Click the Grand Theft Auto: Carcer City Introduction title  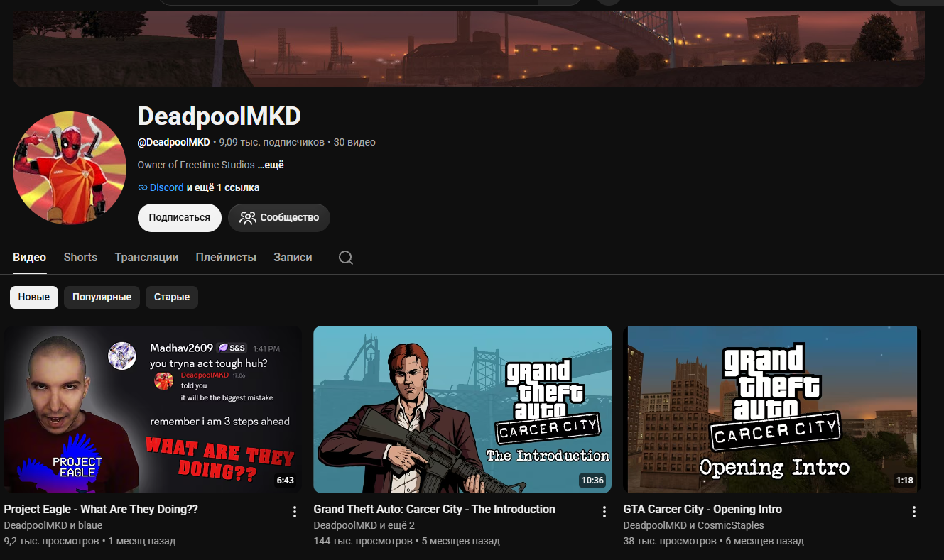(x=434, y=509)
